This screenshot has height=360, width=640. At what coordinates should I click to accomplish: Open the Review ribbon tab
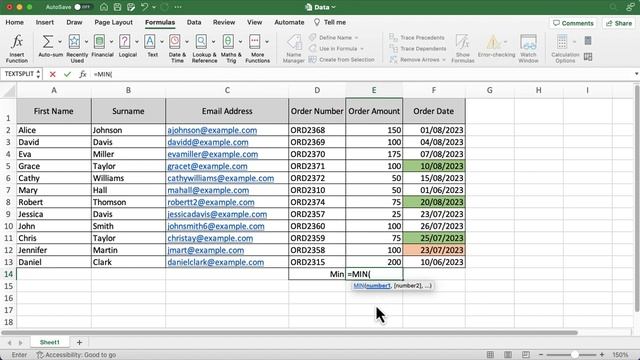point(224,22)
